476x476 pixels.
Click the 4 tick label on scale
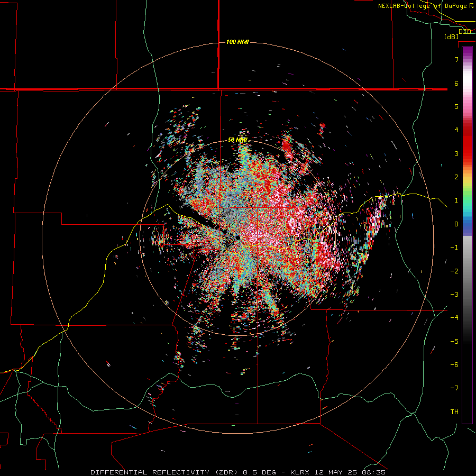tap(456, 130)
